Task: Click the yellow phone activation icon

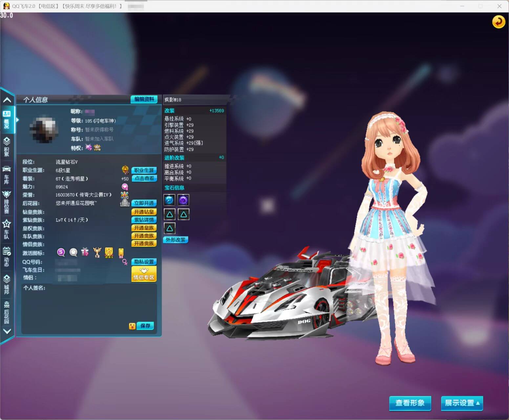Action: pyautogui.click(x=121, y=253)
